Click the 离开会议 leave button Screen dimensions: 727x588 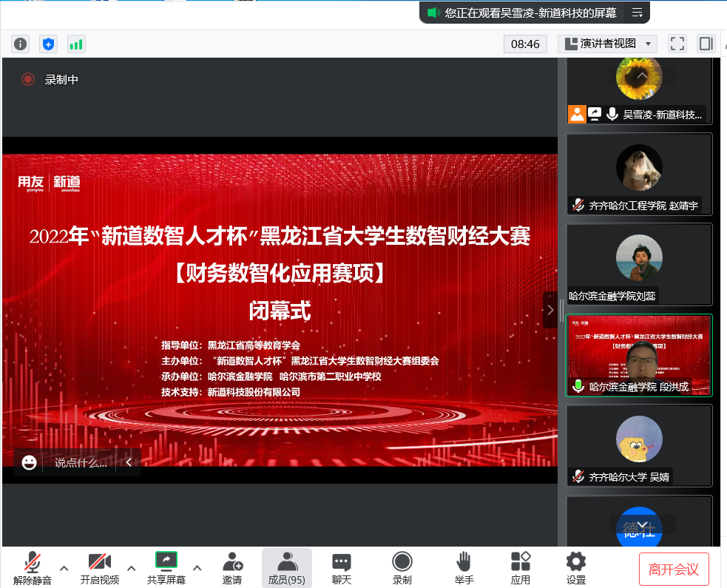673,569
